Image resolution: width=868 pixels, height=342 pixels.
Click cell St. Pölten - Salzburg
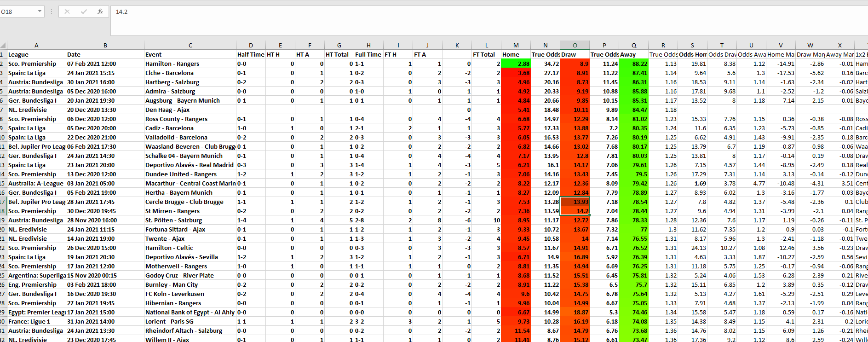tap(190, 220)
